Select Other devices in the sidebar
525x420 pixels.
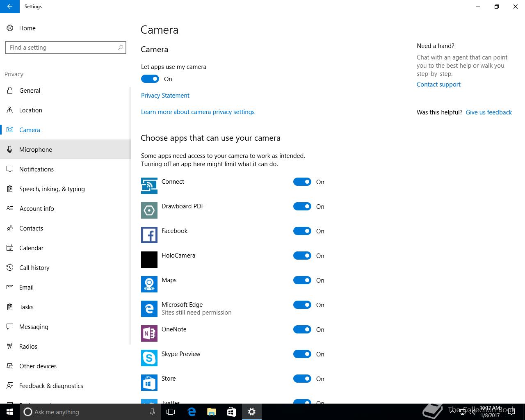point(65,366)
